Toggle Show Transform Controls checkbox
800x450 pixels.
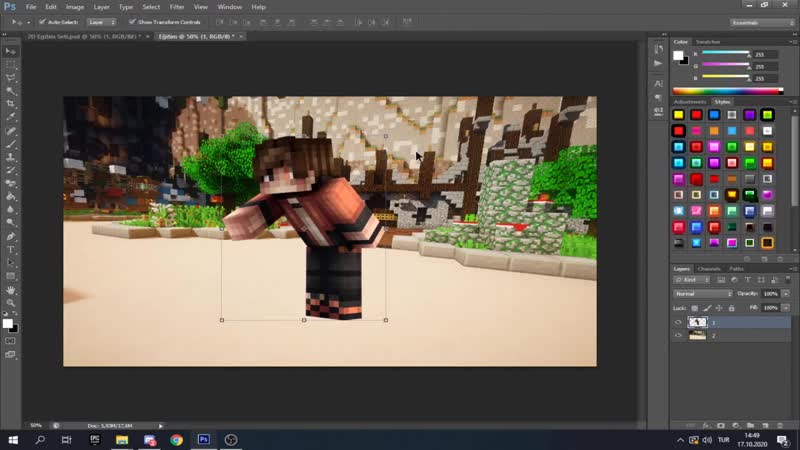pyautogui.click(x=132, y=22)
